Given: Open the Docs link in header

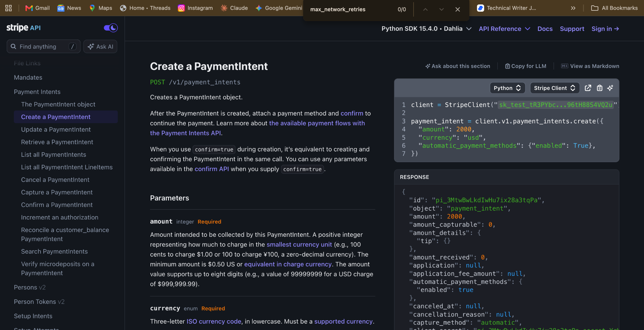Looking at the screenshot, I should [x=545, y=29].
